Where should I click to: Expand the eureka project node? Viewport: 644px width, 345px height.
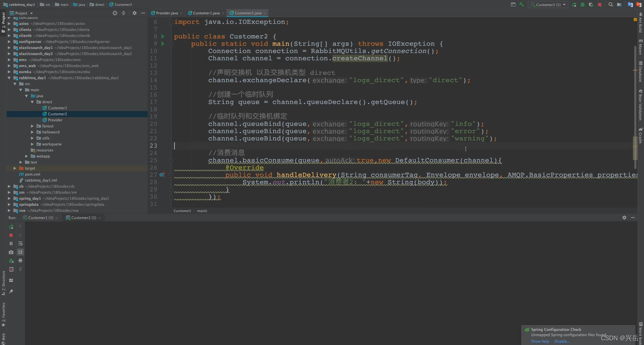9,72
